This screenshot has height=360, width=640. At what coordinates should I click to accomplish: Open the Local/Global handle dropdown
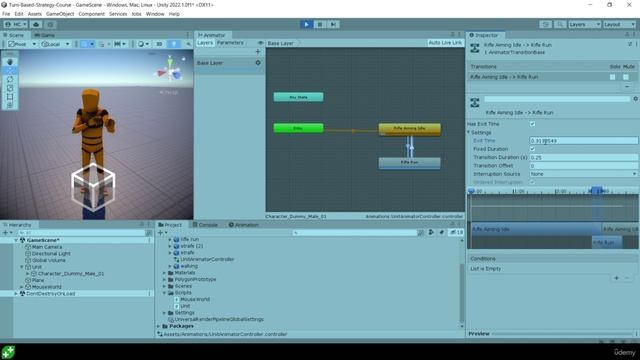56,44
